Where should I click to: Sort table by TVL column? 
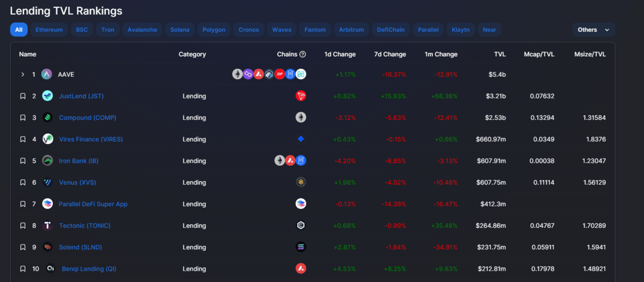(x=500, y=54)
